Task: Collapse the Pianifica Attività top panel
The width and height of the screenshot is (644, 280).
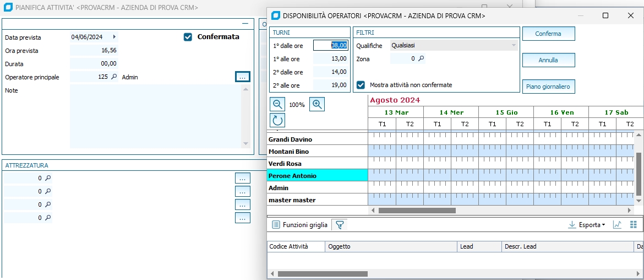Action: [245, 24]
